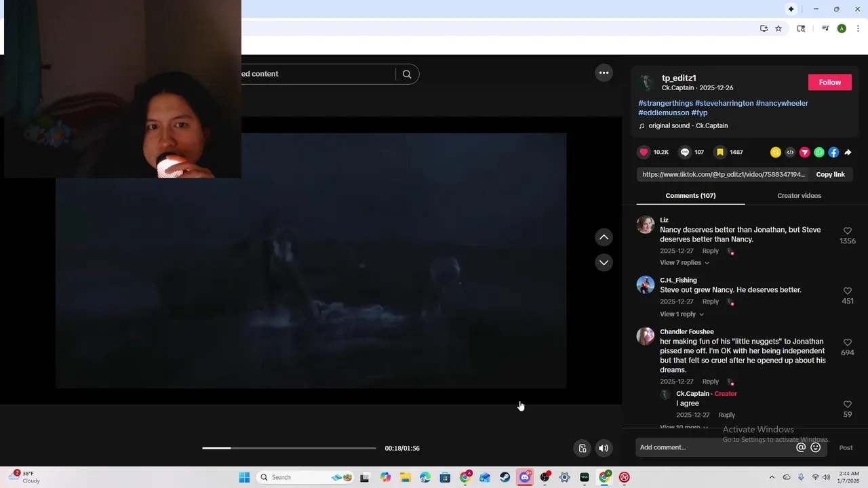The height and width of the screenshot is (488, 868).
Task: Open File Explorer from taskbar
Action: (405, 477)
